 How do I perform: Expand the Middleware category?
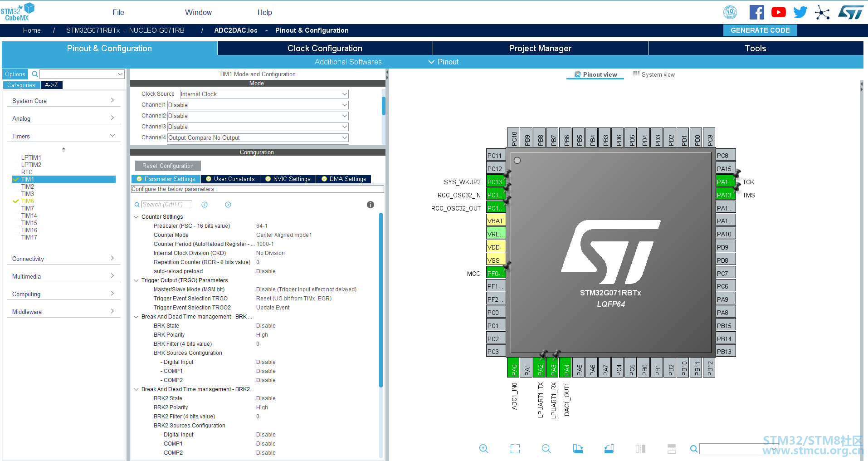(63, 312)
